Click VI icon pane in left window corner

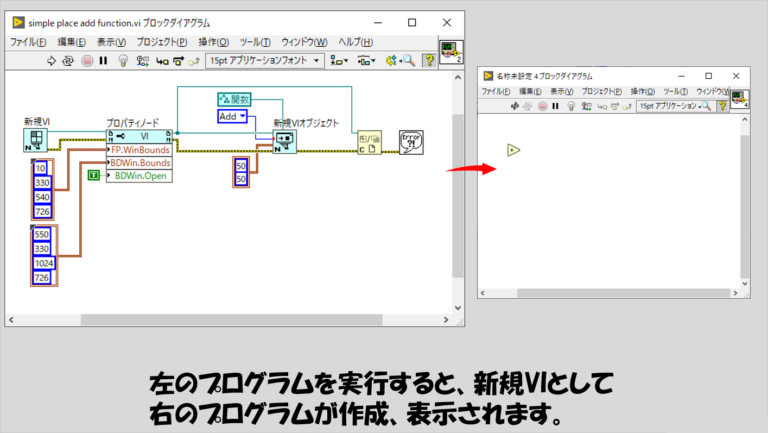click(x=451, y=52)
